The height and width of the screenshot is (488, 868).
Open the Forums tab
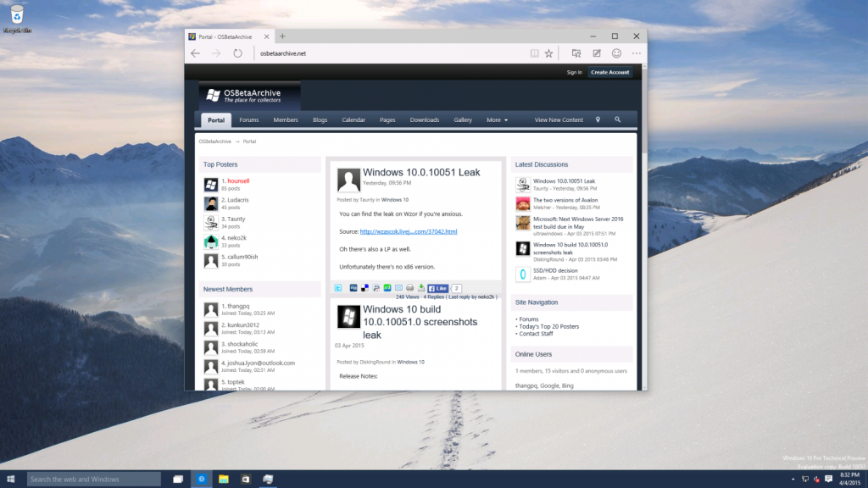tap(249, 120)
